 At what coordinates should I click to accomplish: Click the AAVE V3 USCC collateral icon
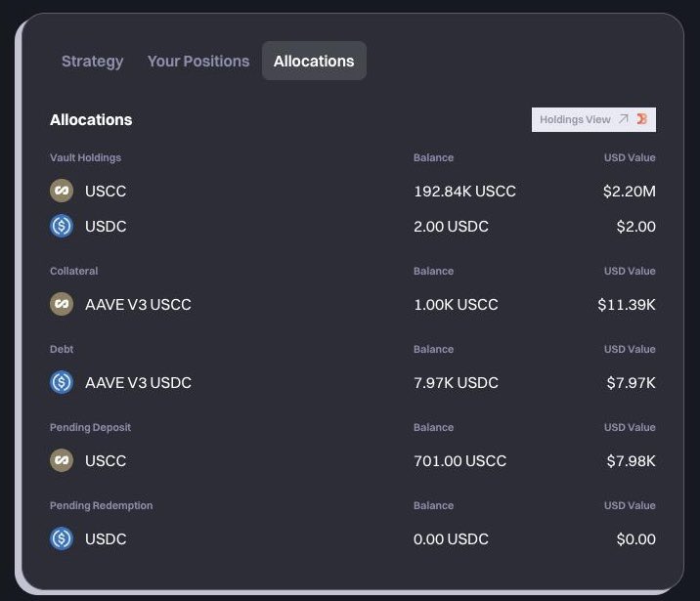62,304
